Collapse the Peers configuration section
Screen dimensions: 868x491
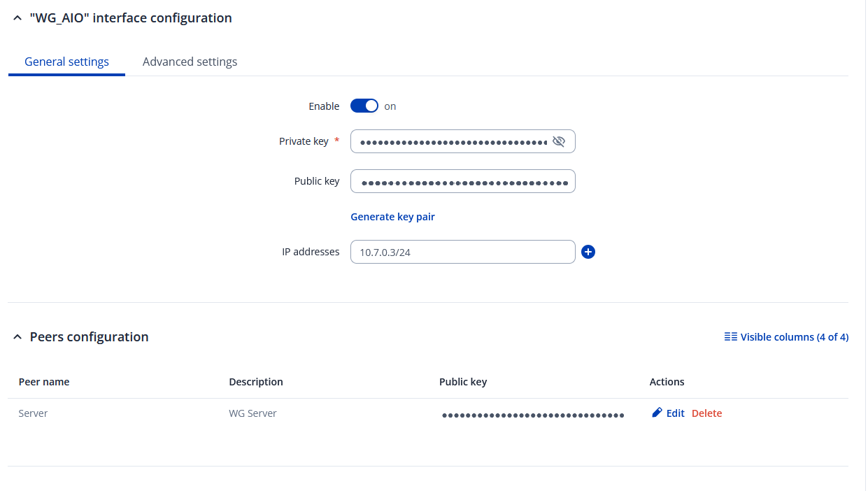(17, 338)
